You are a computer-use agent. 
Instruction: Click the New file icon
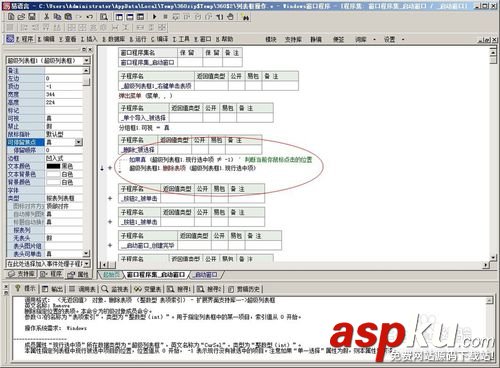tap(11, 16)
